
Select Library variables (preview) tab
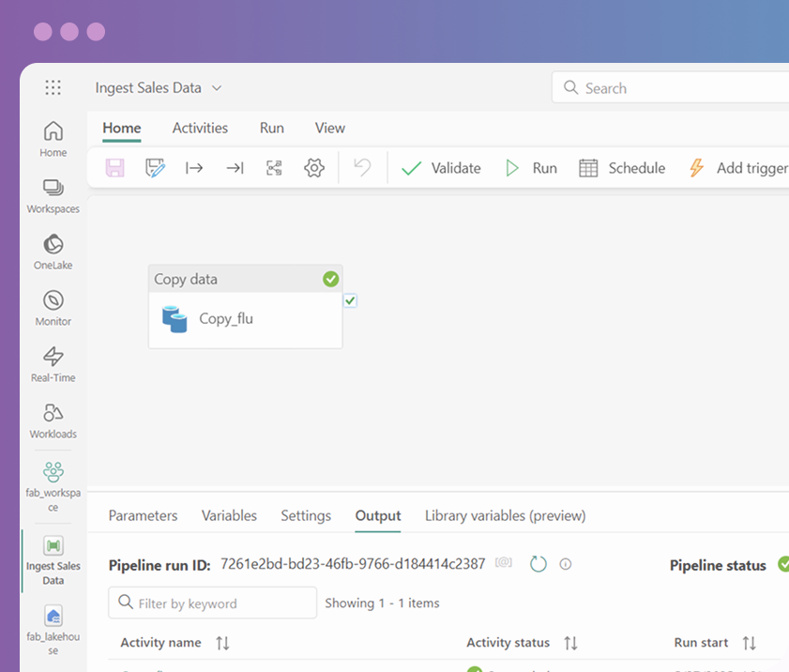point(505,515)
